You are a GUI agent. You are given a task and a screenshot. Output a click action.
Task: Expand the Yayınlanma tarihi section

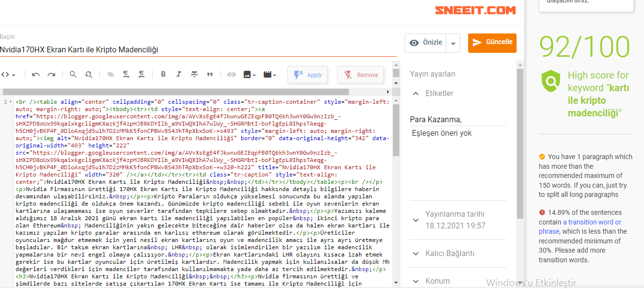pyautogui.click(x=415, y=220)
